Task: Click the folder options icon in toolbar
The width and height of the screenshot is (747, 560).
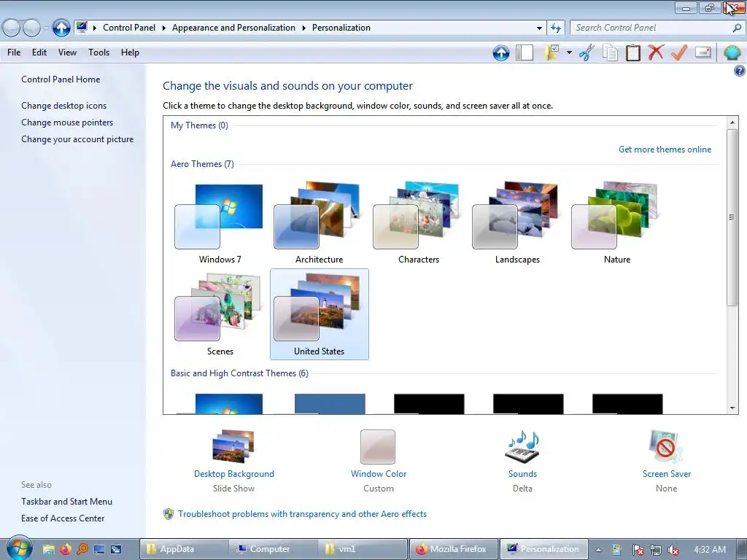Action: point(552,52)
